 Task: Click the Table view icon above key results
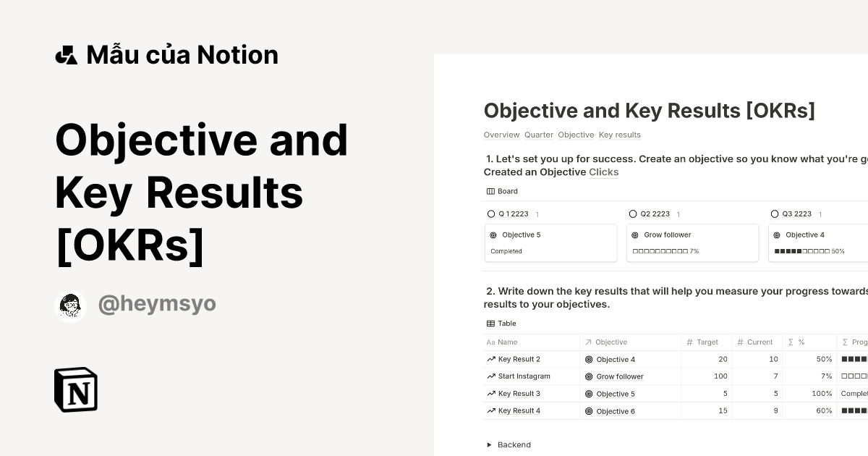pos(490,323)
